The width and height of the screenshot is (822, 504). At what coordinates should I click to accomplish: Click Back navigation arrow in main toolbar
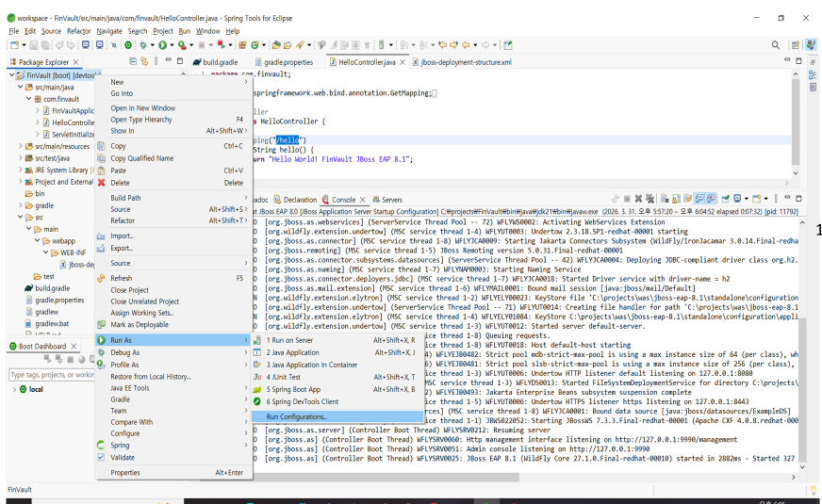click(x=466, y=45)
